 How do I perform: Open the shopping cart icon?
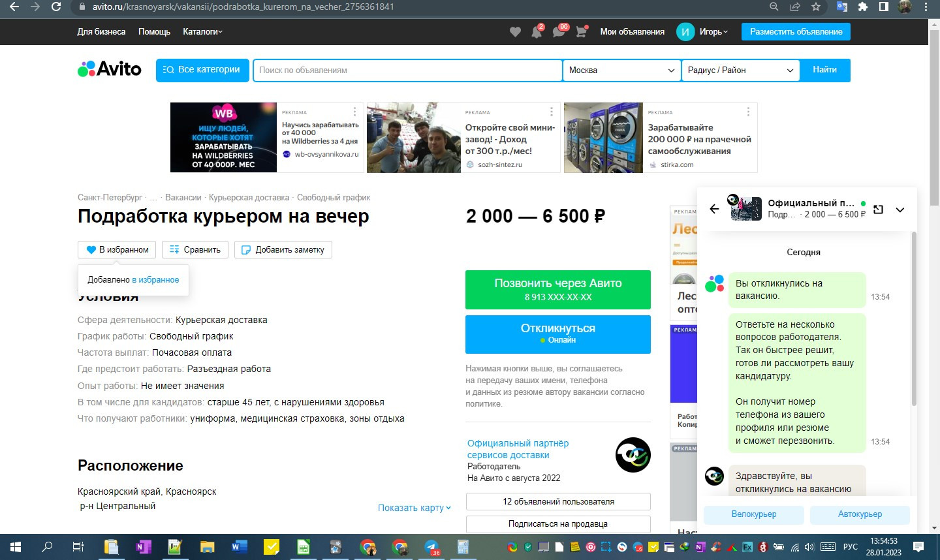tap(581, 32)
